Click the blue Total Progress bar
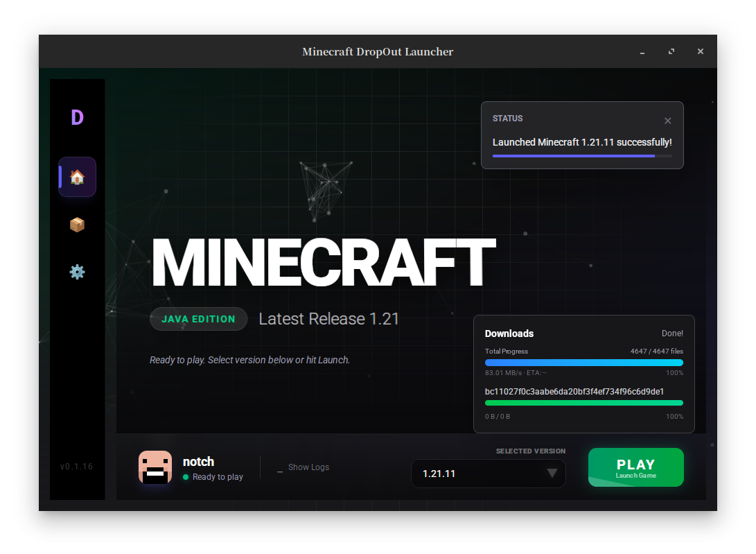The height and width of the screenshot is (554, 756). (x=583, y=363)
